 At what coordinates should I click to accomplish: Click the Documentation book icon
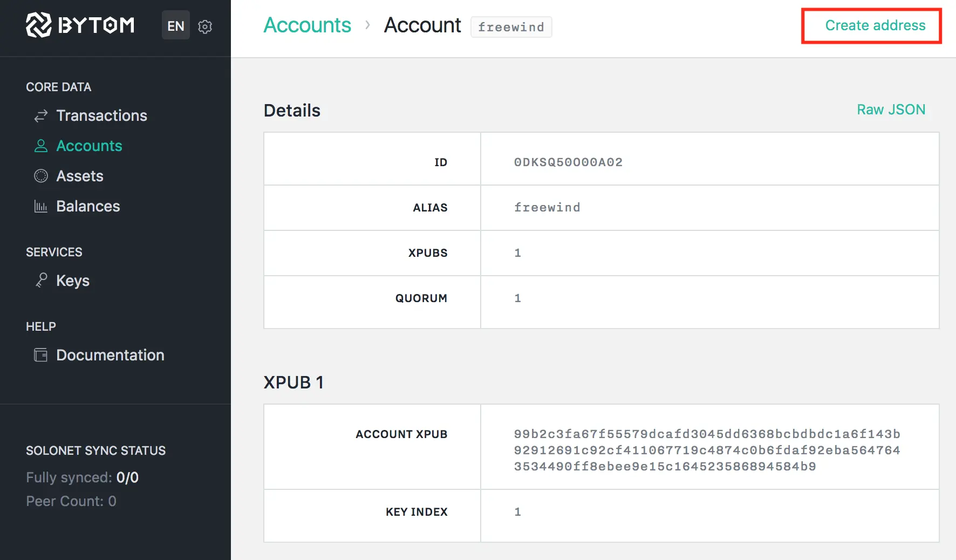click(x=41, y=355)
